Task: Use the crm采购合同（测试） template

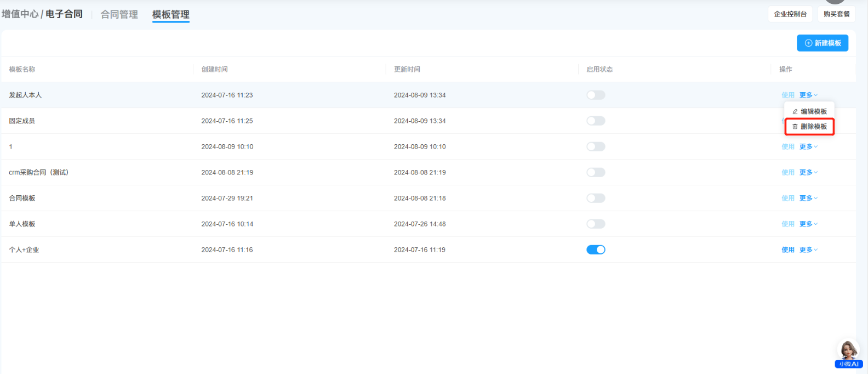Action: [788, 172]
